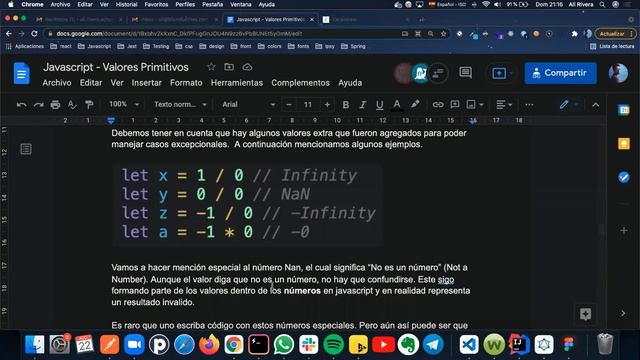Open the Google account avatar
The image size is (640, 360).
[618, 73]
